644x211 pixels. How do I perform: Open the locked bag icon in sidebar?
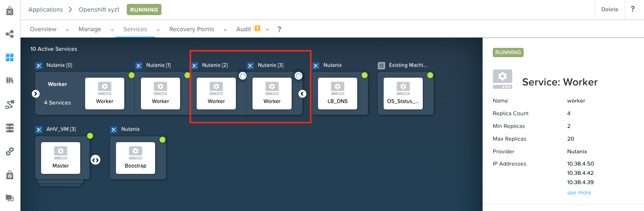click(x=10, y=175)
